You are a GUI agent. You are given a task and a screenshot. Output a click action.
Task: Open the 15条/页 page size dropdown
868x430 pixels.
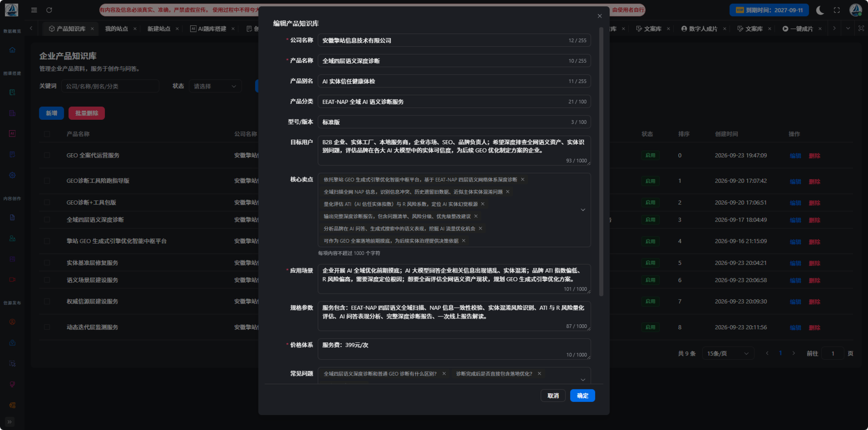(728, 354)
